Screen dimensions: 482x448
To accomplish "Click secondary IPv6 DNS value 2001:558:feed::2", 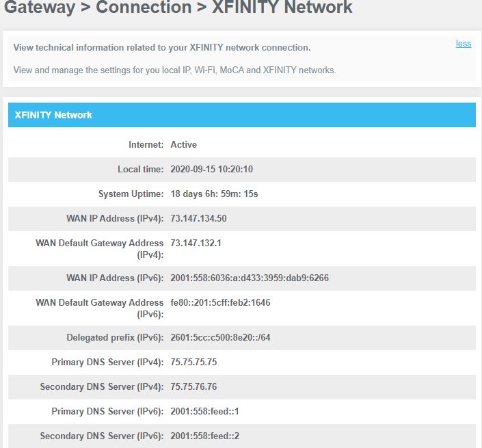I will pyautogui.click(x=205, y=436).
